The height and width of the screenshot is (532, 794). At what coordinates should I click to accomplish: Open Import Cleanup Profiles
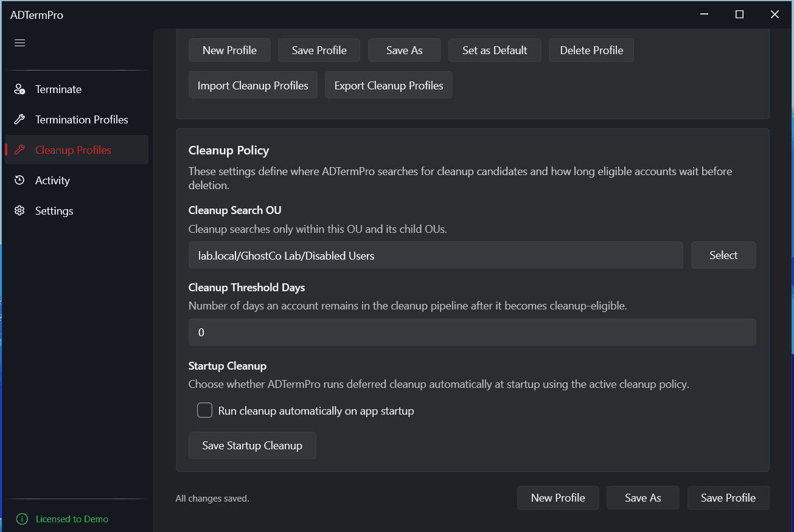252,85
